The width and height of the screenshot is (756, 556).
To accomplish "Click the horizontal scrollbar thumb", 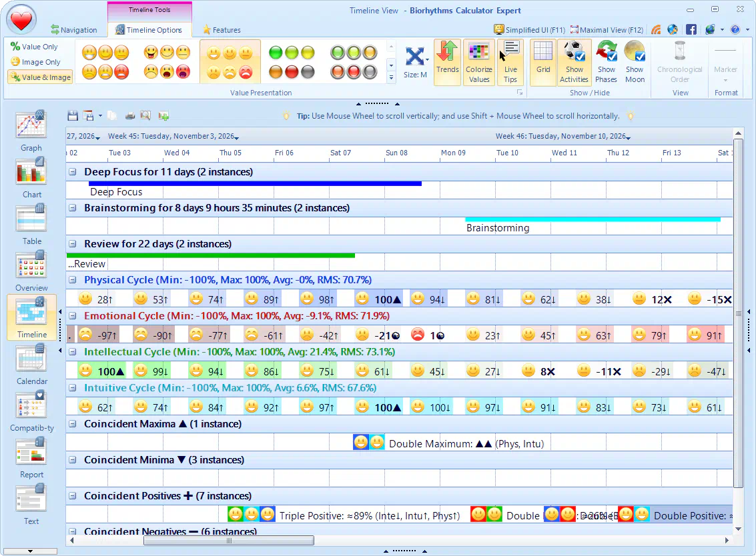I will [229, 541].
